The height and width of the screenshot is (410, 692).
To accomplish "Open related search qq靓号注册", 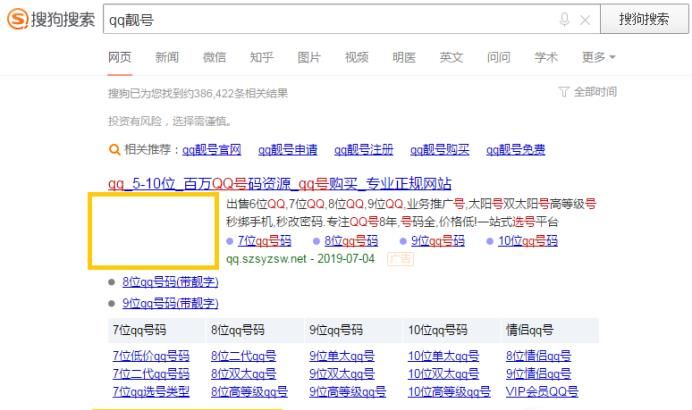I will point(364,150).
